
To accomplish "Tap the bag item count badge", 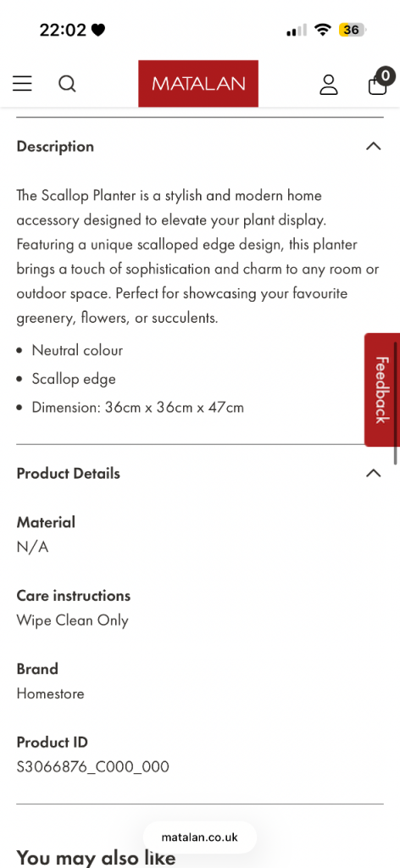I will [385, 75].
